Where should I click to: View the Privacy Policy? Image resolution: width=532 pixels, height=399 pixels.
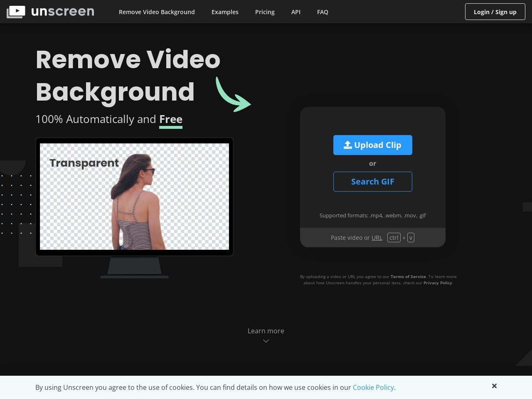[438, 283]
